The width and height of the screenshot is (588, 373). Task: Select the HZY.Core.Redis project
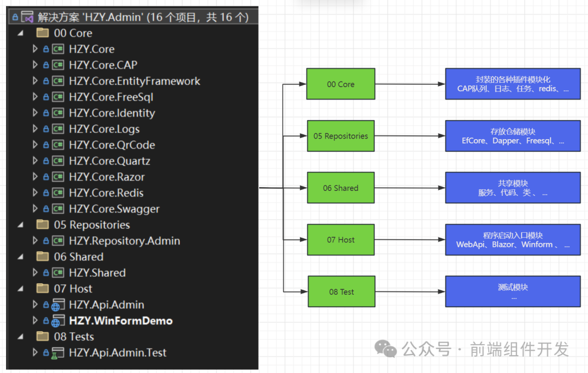[x=107, y=193]
